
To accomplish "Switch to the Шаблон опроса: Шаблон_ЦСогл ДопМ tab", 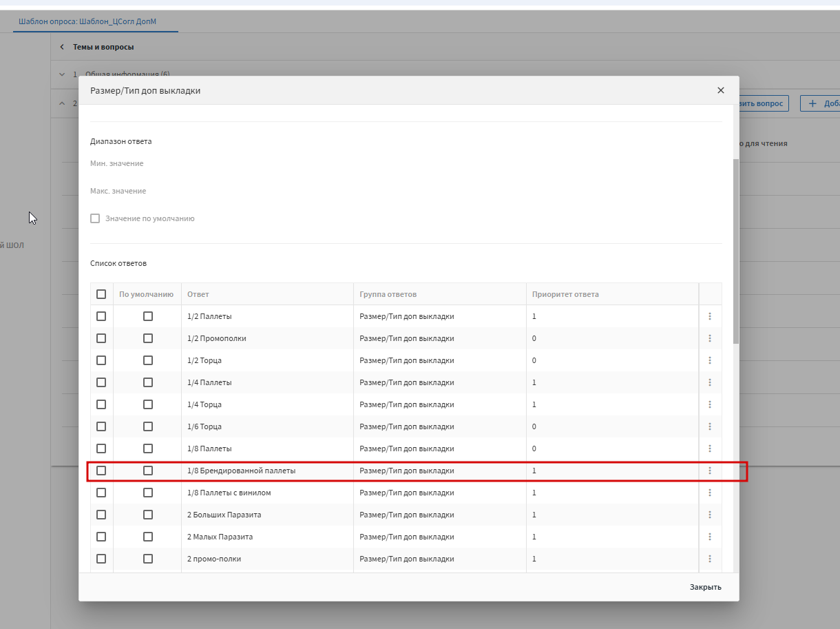I will [87, 21].
